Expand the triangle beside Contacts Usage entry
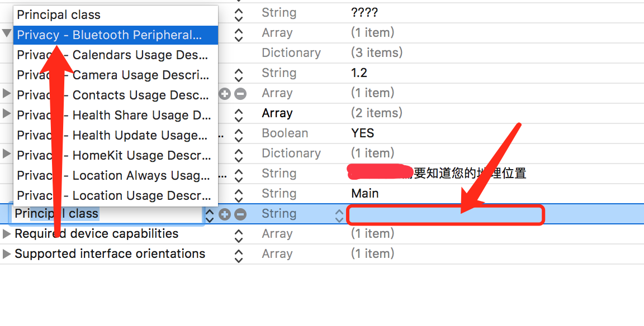 [x=6, y=93]
